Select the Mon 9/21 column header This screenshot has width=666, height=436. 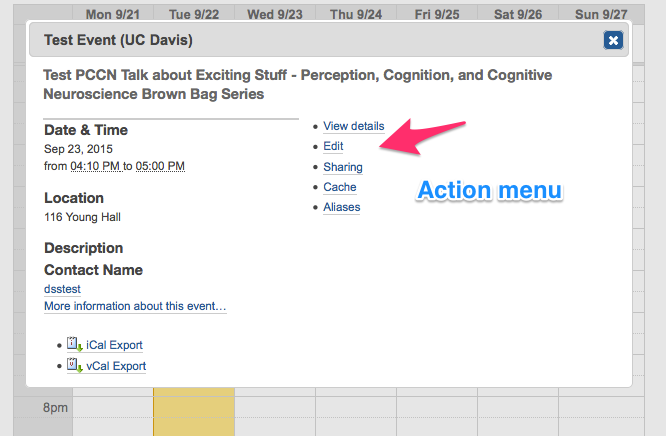click(112, 14)
